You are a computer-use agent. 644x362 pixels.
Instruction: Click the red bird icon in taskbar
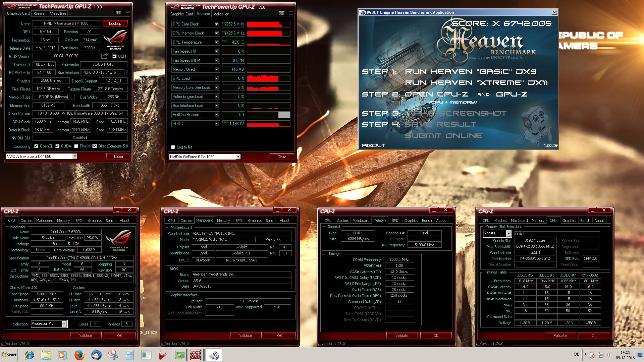[163, 355]
